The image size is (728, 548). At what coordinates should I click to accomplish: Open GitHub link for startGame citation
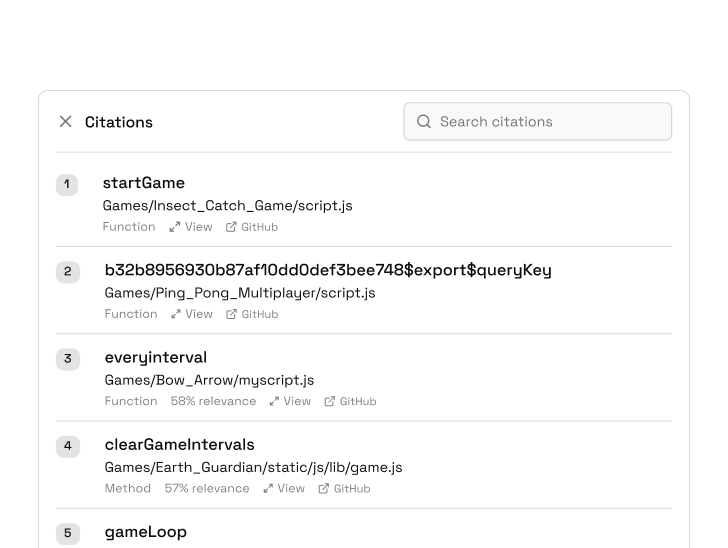pos(252,227)
